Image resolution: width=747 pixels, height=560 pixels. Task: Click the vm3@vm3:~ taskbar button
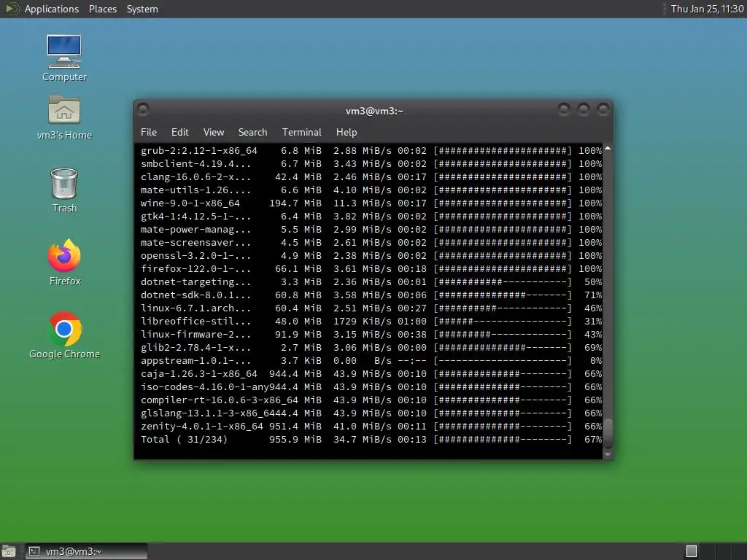pos(86,551)
